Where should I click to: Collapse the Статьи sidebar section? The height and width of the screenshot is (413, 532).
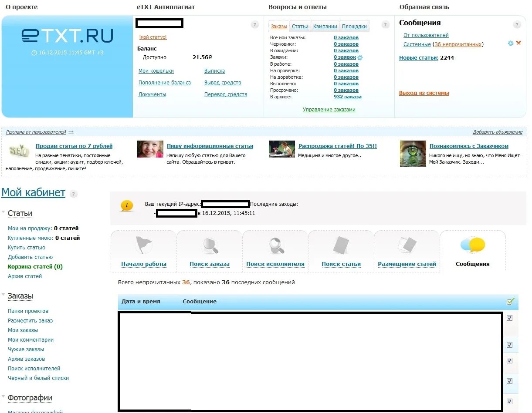pos(3,212)
